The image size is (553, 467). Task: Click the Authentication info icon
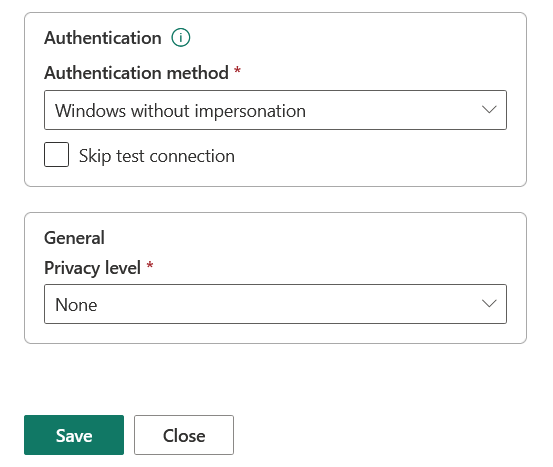[x=181, y=37]
